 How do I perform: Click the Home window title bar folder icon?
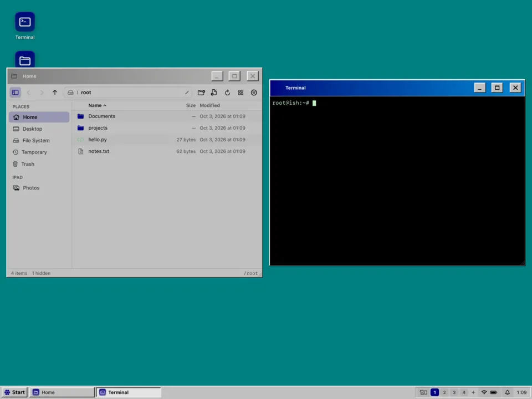(14, 76)
